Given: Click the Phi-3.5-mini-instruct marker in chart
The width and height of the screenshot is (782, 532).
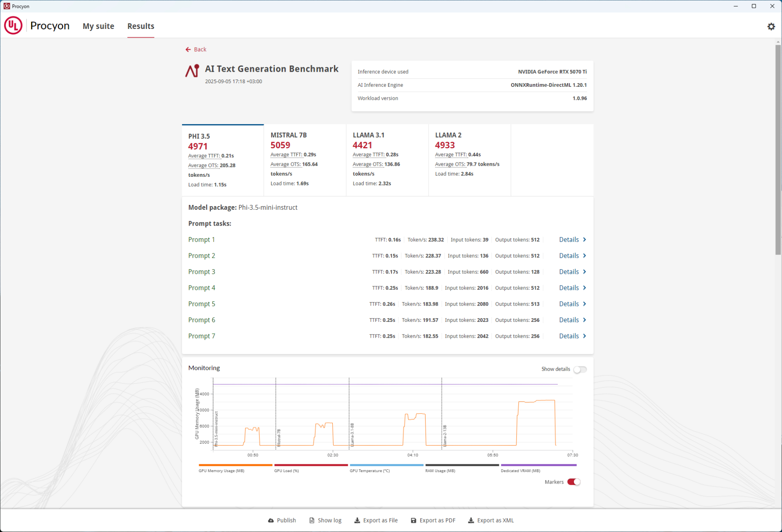Looking at the screenshot, I should [216, 429].
